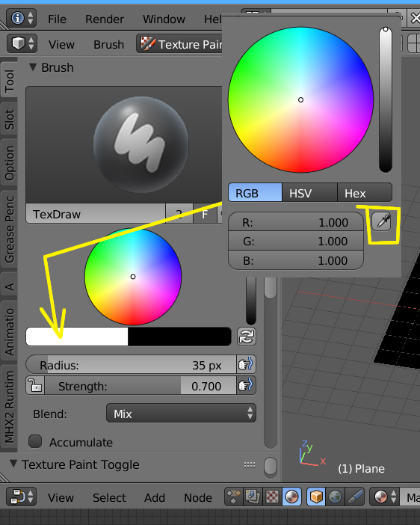Open the Node menu in the Node editor
Image resolution: width=420 pixels, height=525 pixels.
198,497
